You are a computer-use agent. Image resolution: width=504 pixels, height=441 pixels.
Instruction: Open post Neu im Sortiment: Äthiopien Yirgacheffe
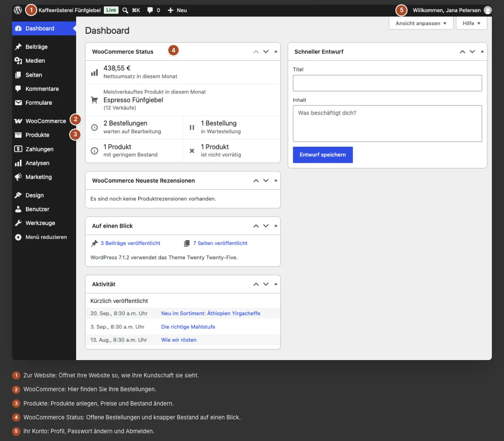tap(211, 313)
